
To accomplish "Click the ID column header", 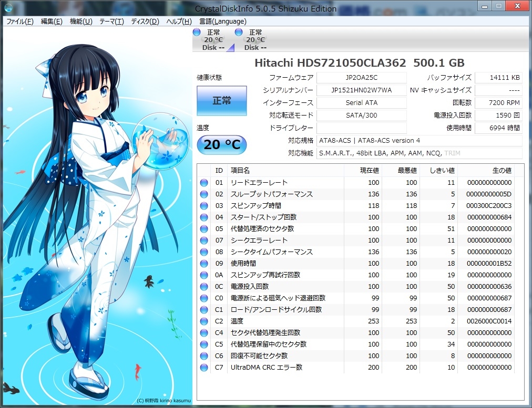I will [219, 171].
